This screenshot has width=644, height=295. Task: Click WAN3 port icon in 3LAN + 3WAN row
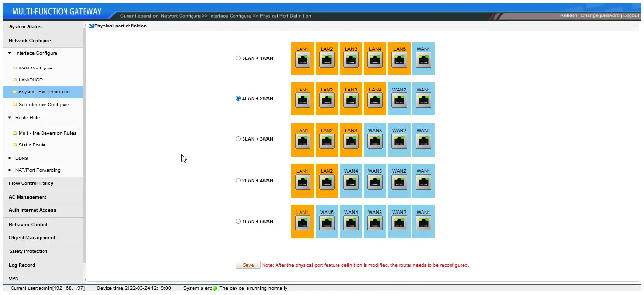coord(375,141)
